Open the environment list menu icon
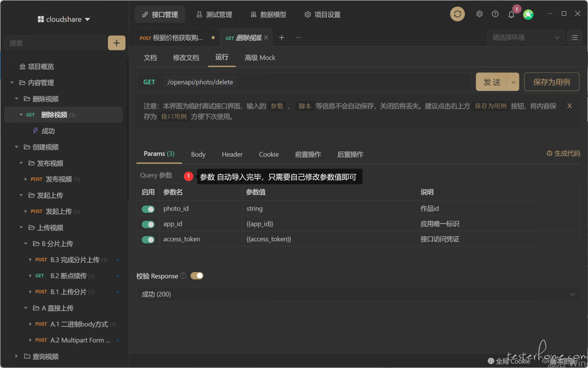Image resolution: width=588 pixels, height=368 pixels. (575, 37)
